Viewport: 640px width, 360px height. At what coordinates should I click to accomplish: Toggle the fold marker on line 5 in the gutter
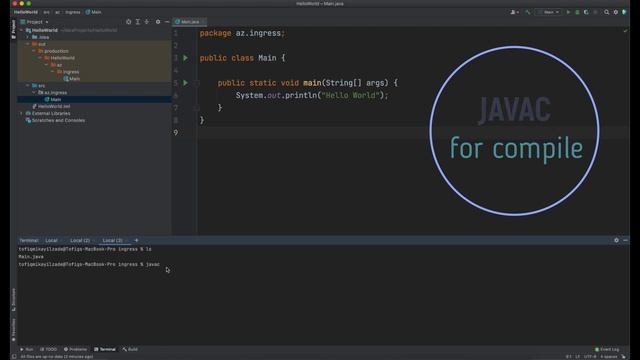point(197,83)
